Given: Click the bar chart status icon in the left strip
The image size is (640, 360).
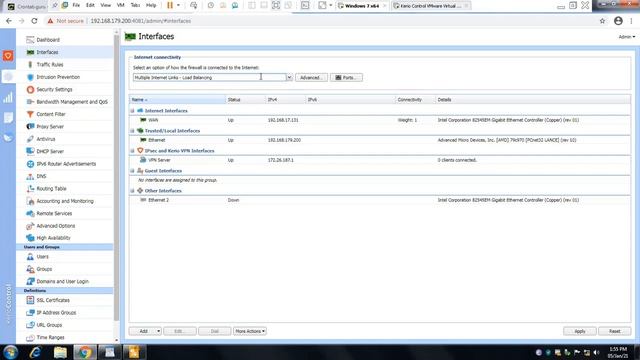Looking at the screenshot, I should coord(8,98).
